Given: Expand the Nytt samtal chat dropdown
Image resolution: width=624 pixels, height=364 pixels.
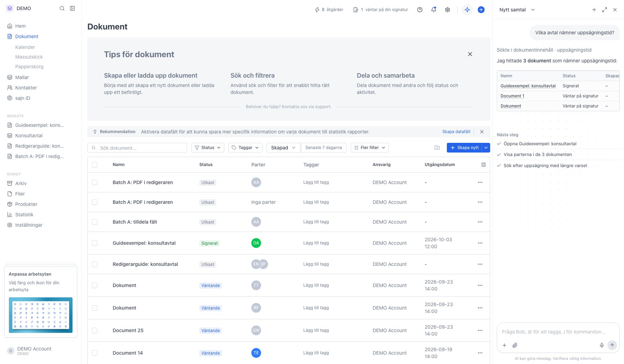Looking at the screenshot, I should [x=533, y=10].
